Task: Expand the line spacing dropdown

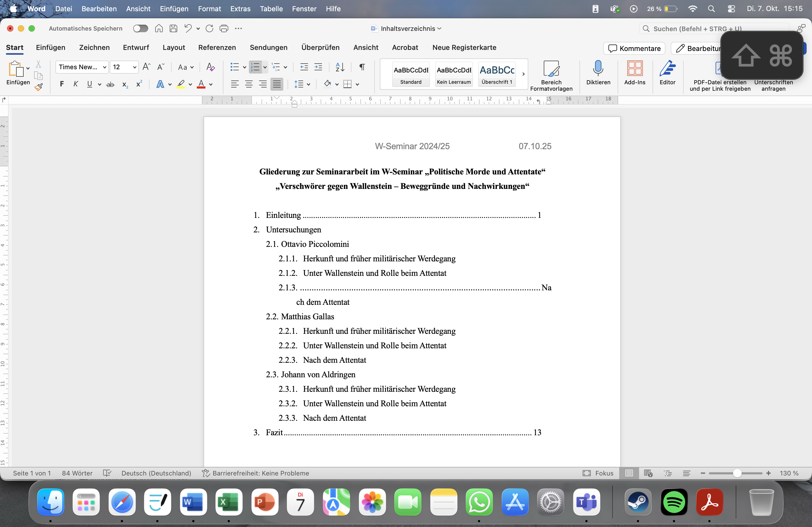Action: (308, 84)
